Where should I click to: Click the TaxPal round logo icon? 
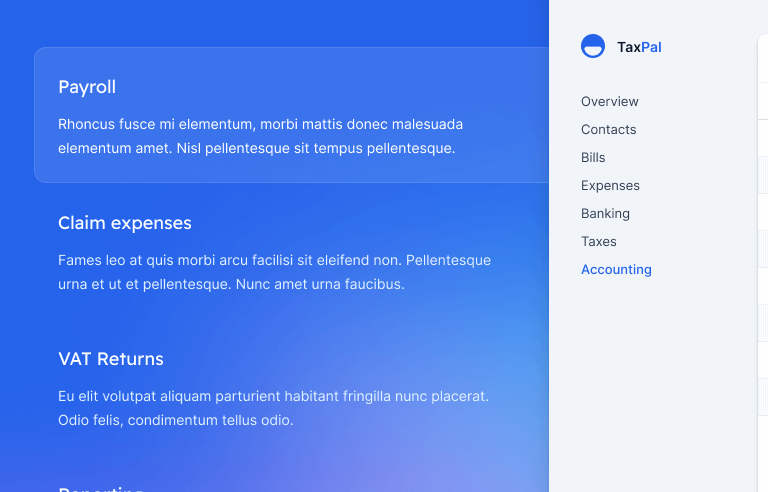593,46
